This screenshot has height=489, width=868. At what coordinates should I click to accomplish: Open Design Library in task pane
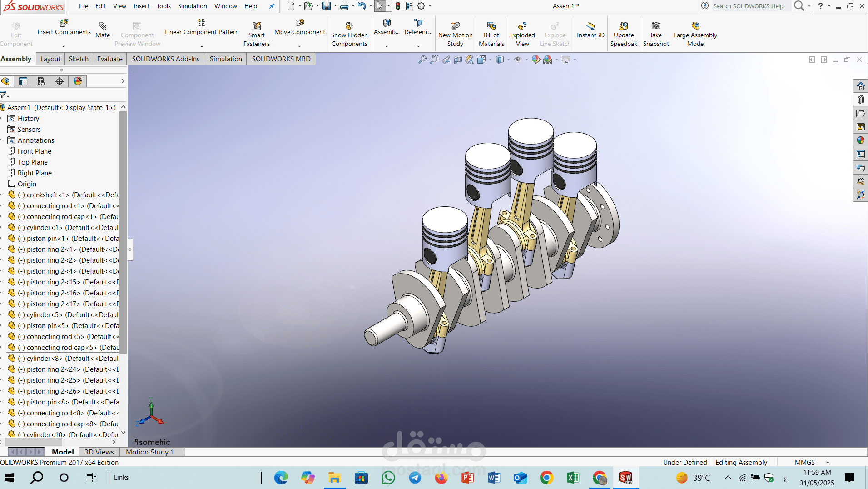[860, 100]
